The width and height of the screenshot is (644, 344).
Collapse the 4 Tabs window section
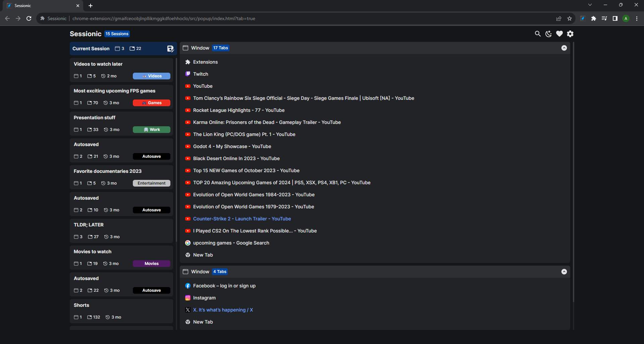click(x=564, y=272)
